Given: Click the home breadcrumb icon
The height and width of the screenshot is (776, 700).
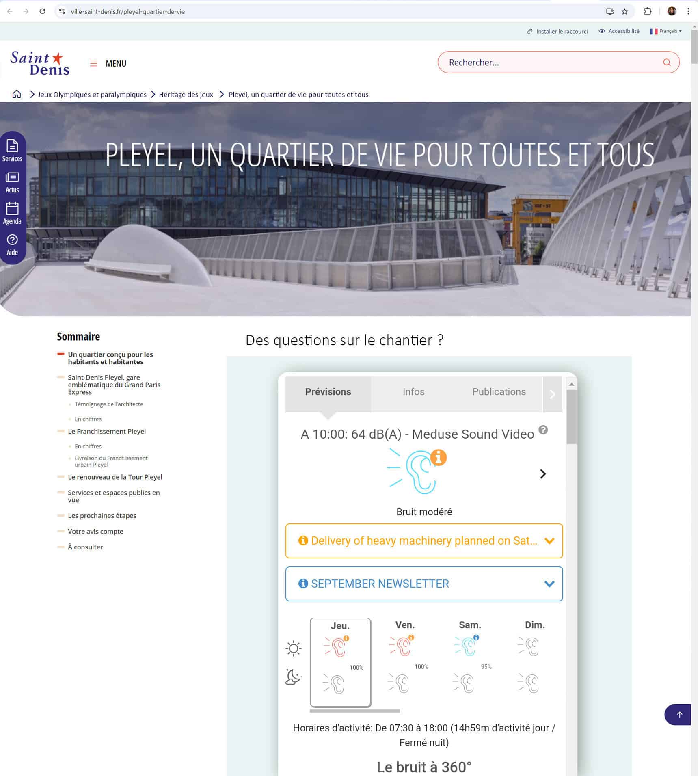Looking at the screenshot, I should click(x=17, y=94).
